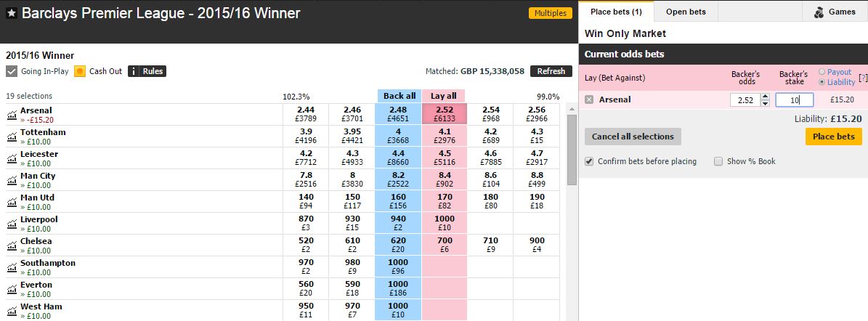This screenshot has width=868, height=321.
Task: Enable the Show % Book checkbox
Action: (x=718, y=162)
